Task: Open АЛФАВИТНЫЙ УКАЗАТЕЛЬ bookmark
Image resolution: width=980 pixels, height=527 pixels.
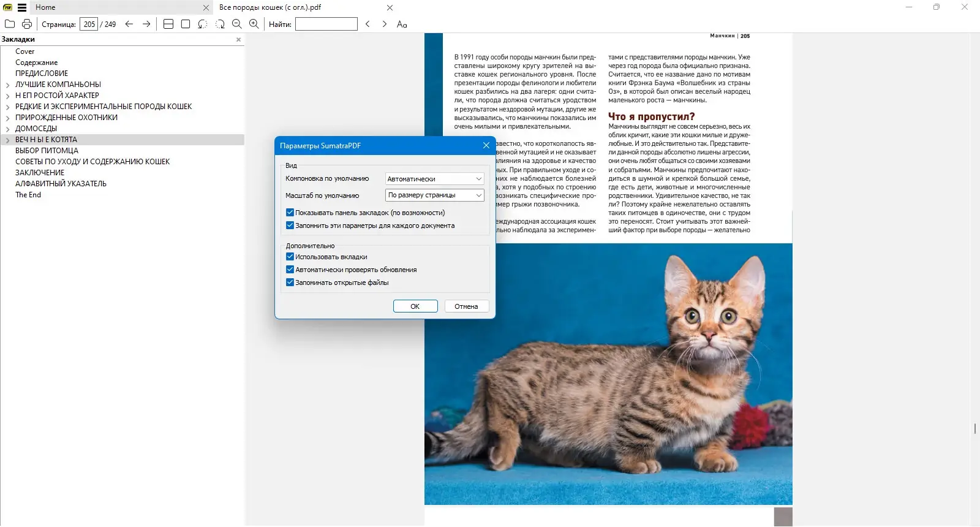Action: click(x=61, y=184)
